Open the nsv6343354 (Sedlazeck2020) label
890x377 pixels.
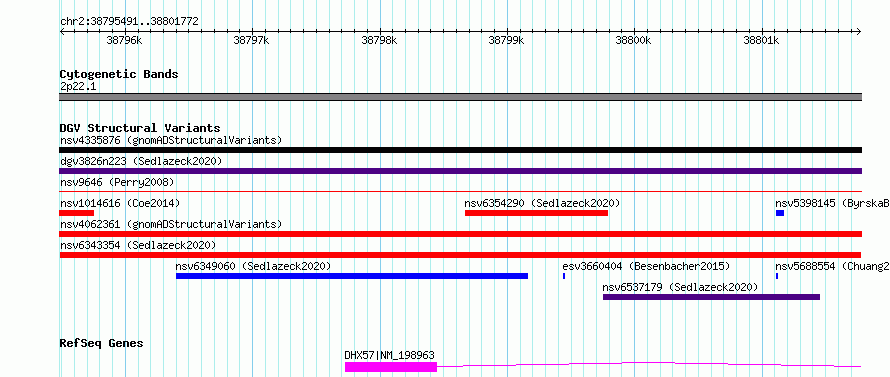click(138, 245)
